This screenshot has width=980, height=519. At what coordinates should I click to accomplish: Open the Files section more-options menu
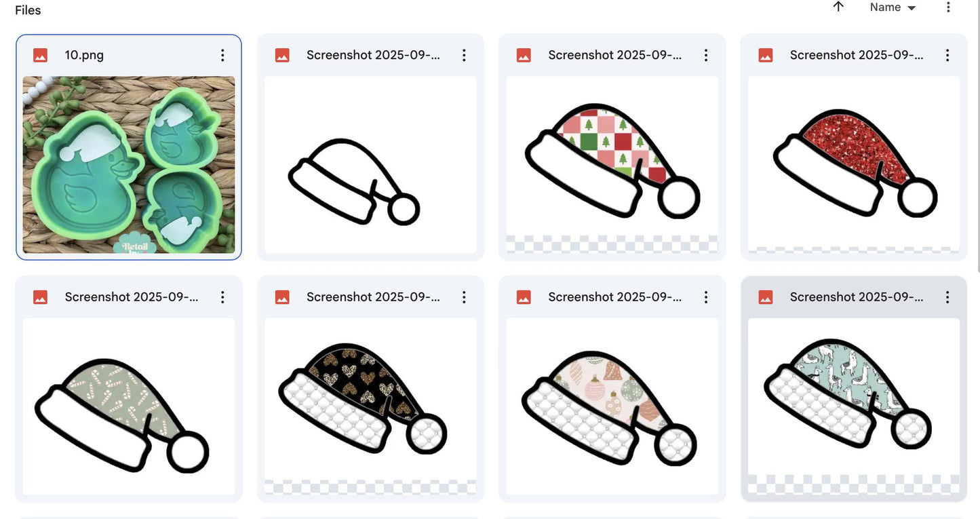(948, 7)
